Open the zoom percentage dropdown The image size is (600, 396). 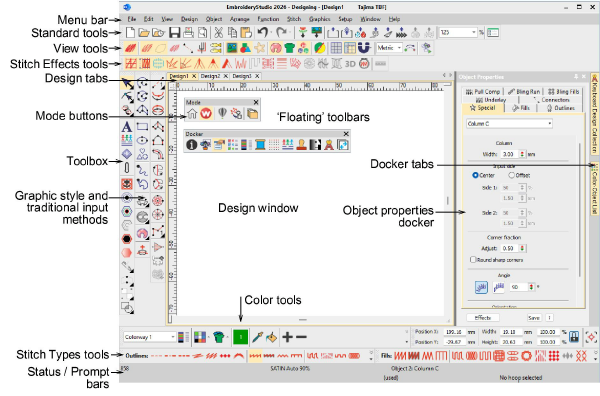coord(474,33)
